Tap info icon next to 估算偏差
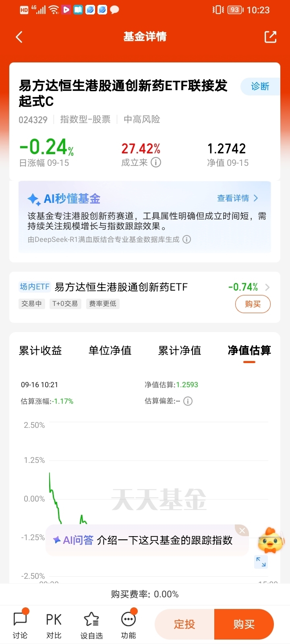The height and width of the screenshot is (644, 290). click(x=188, y=401)
